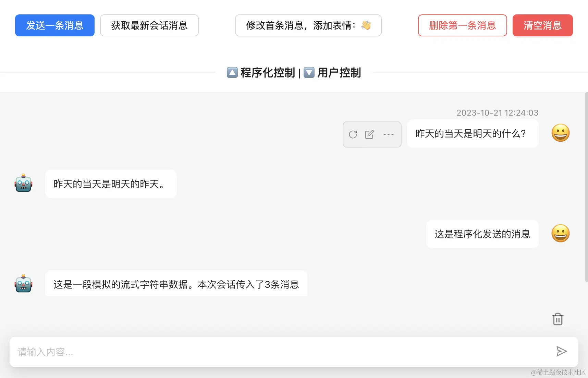The width and height of the screenshot is (588, 378).
Task: Click the 获取最新会话消息 button
Action: point(149,25)
